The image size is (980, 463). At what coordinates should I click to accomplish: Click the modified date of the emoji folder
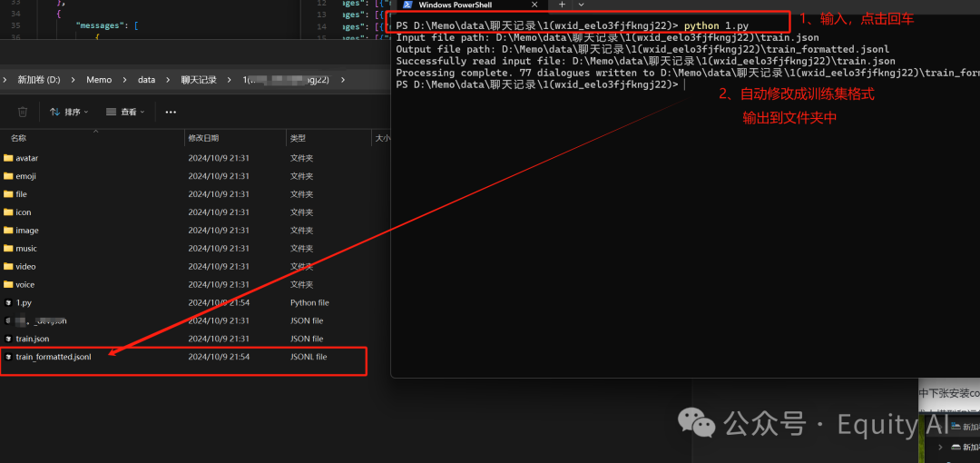click(219, 176)
